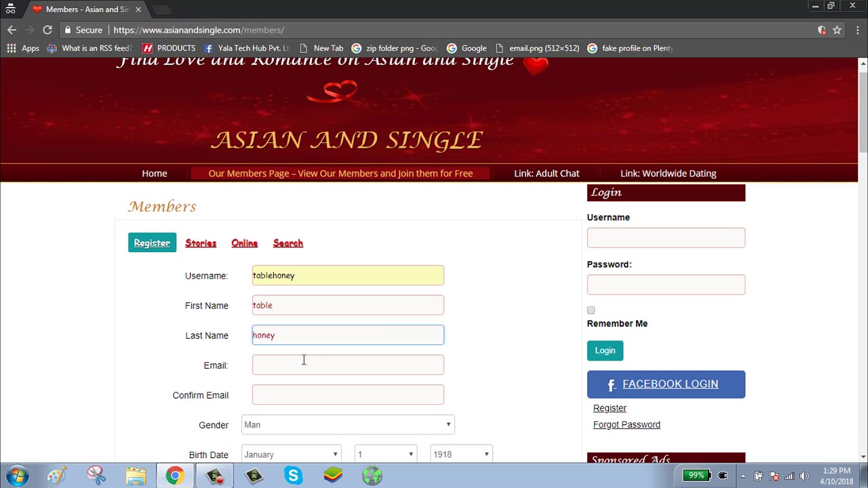Click the clock showing 1:29 PM
The height and width of the screenshot is (488, 868).
pyautogui.click(x=836, y=470)
